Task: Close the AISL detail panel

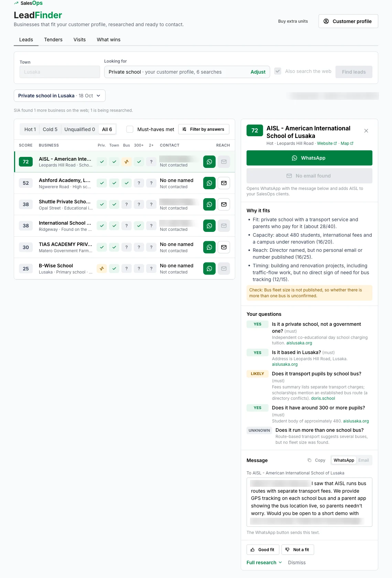Action: coord(366,131)
